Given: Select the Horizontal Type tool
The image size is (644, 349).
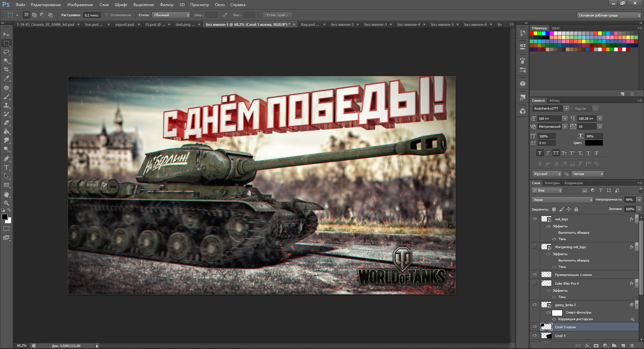Looking at the screenshot, I should [6, 167].
